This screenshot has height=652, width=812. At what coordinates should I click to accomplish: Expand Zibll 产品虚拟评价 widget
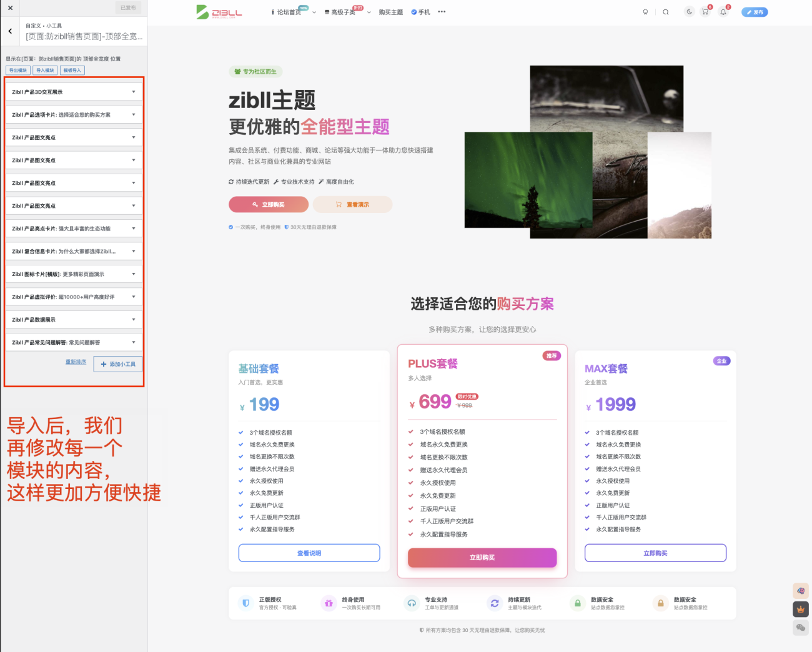click(x=74, y=297)
